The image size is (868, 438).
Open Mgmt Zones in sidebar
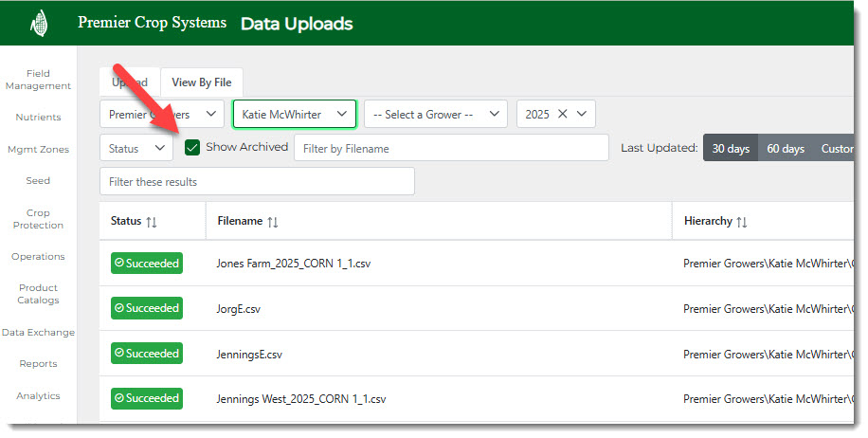tap(38, 150)
